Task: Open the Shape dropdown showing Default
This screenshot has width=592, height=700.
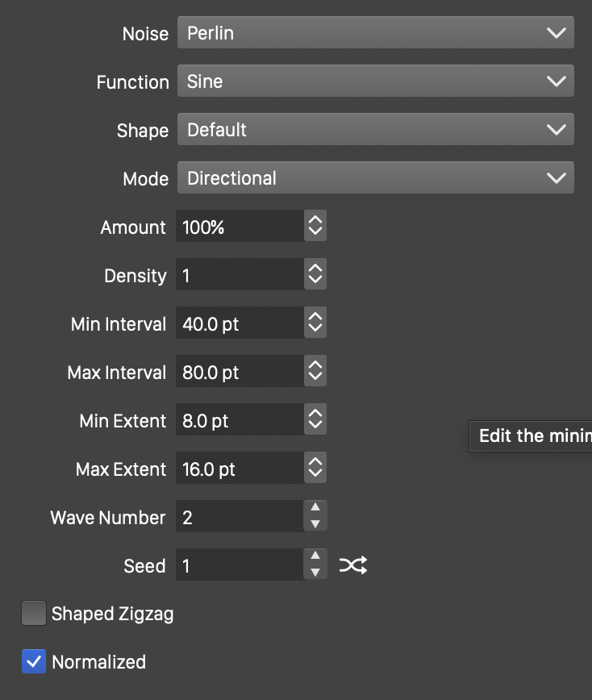Action: [375, 130]
